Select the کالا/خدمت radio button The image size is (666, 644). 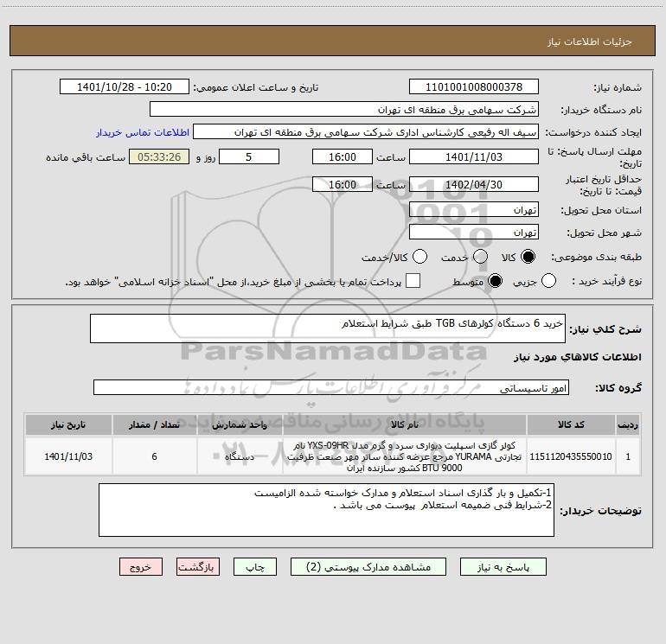pyautogui.click(x=420, y=257)
